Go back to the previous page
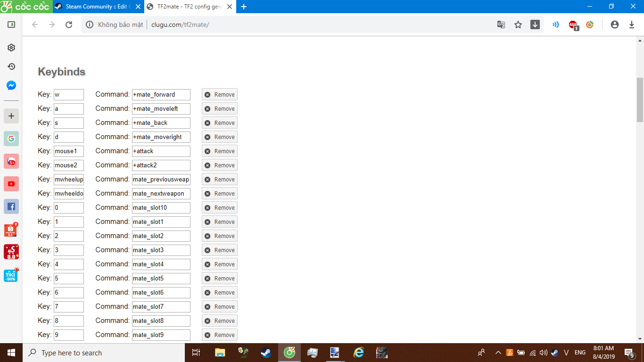Screen dimensions: 644x362 (x=34, y=25)
